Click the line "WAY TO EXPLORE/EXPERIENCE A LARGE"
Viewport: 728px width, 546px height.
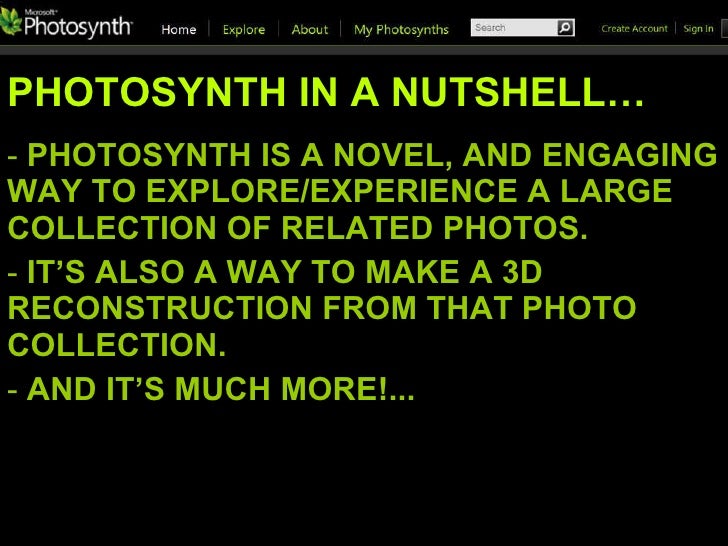coord(340,191)
